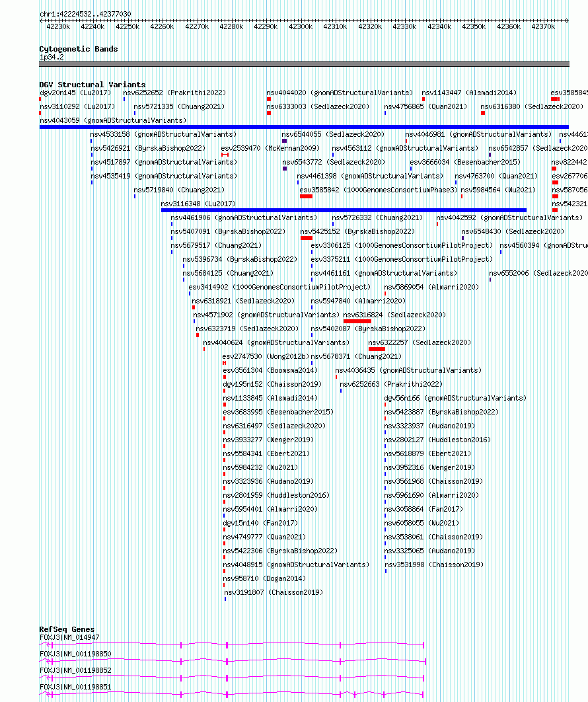Screen dimensions: 588x702
Task: Click esv3666034 (Besenbacher2015) label
Action: 465,162
